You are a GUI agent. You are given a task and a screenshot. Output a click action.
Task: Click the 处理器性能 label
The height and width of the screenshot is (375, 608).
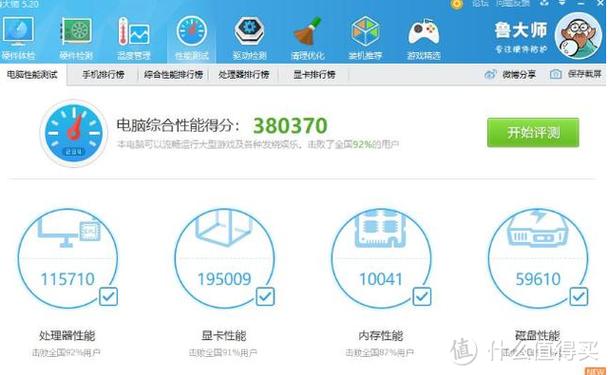click(67, 335)
